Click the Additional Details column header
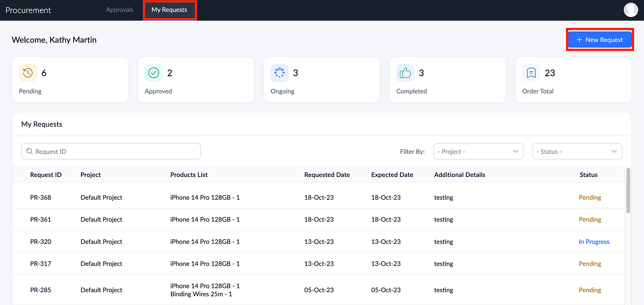Screen dimensions: 644x305 tap(459, 175)
